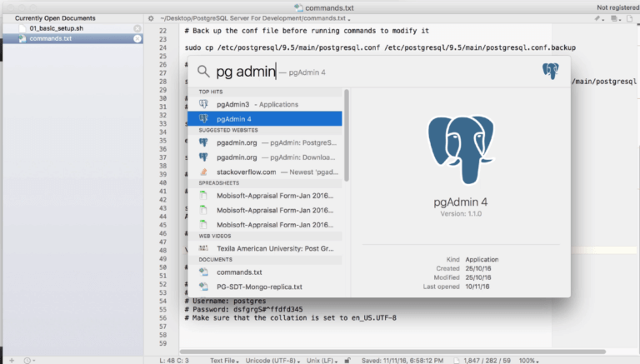Click the pgAdmin3 elephant icon in results
Image resolution: width=640 pixels, height=364 pixels.
203,104
